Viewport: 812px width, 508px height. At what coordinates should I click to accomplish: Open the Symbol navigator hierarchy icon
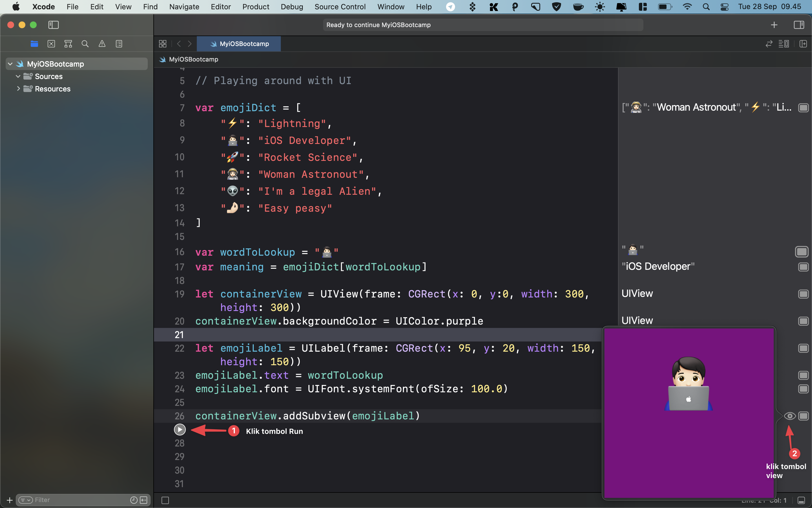68,44
